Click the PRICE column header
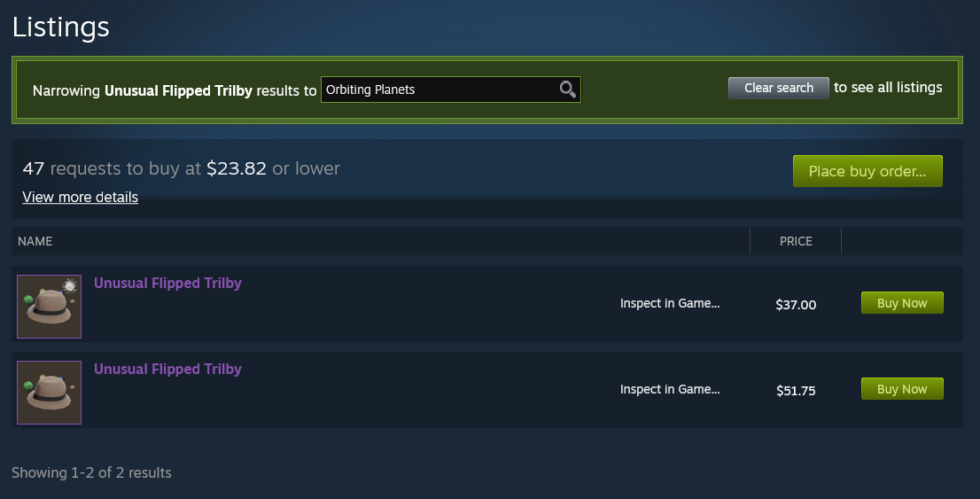This screenshot has width=980, height=499. click(796, 241)
